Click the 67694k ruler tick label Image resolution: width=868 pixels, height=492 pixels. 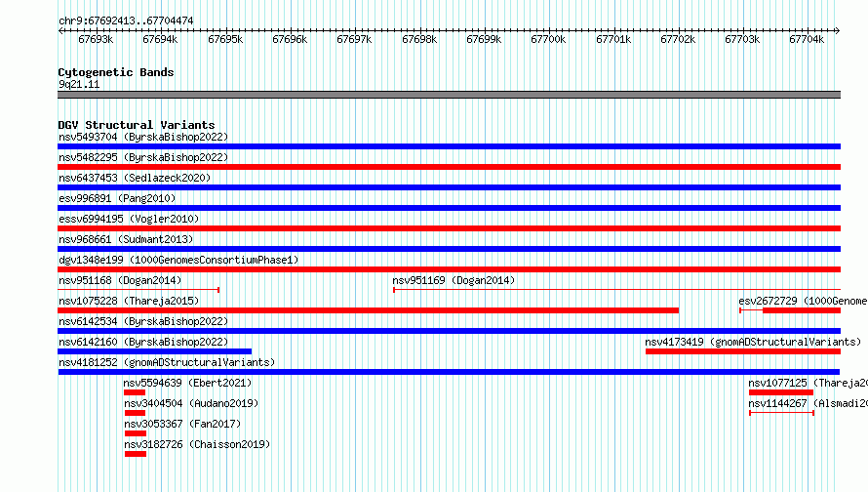point(160,39)
